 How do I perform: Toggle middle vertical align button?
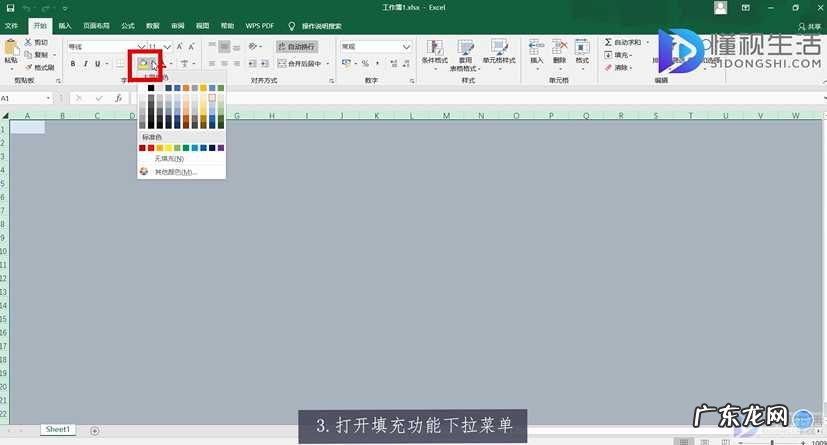pos(224,47)
